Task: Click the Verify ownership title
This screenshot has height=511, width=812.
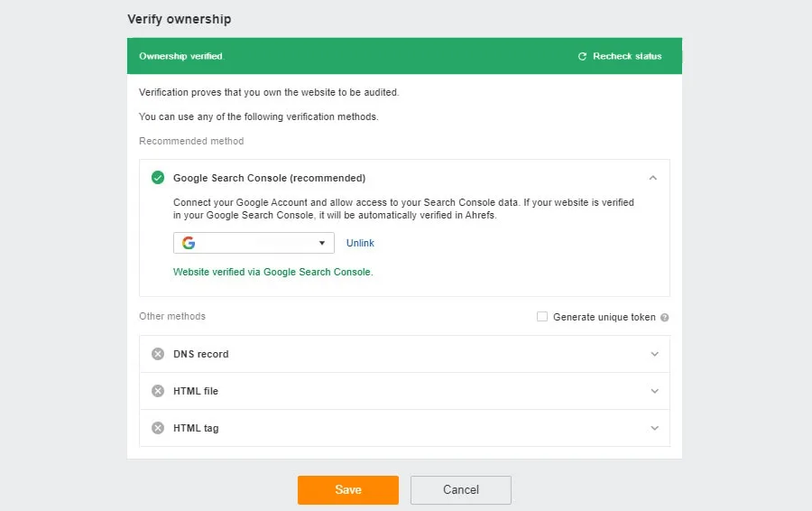Action: click(180, 19)
